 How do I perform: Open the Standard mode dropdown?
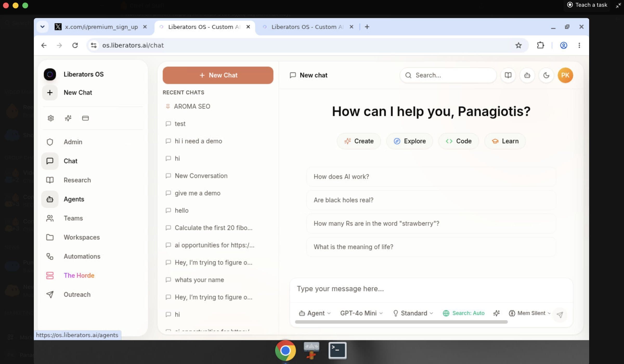[413, 313]
